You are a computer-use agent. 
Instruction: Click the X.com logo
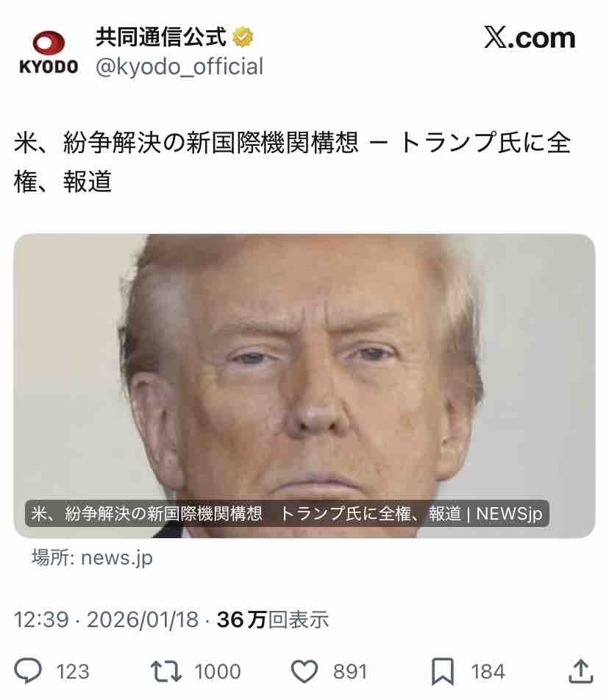coord(530,38)
